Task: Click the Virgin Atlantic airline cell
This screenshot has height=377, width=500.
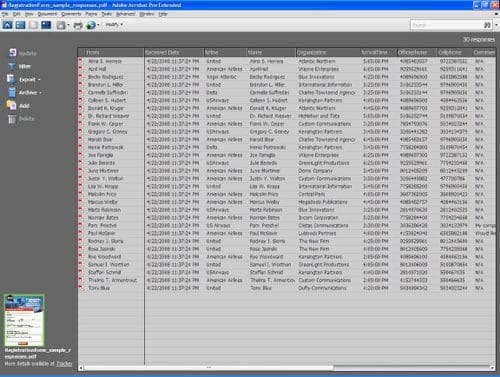Action: (x=221, y=77)
